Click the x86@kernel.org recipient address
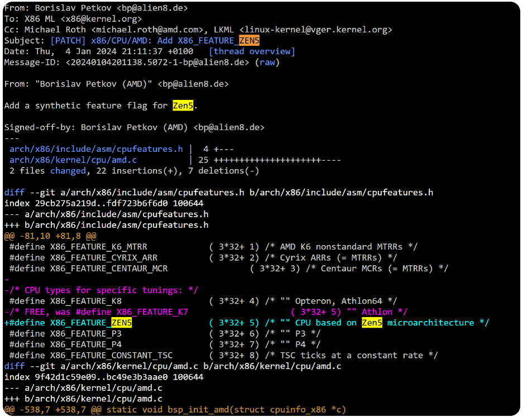Screen dimensions: 532x417 101,19
